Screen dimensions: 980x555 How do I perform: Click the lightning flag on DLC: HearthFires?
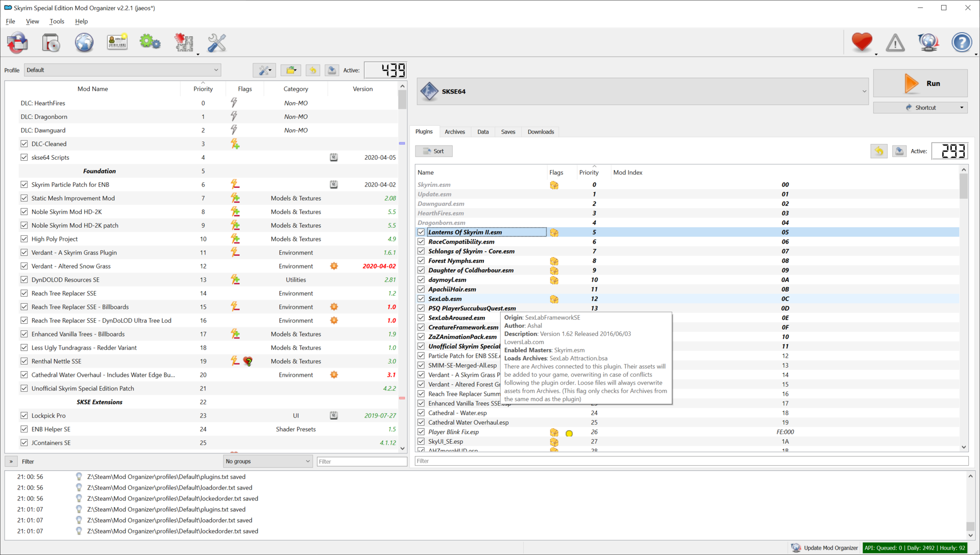point(234,103)
